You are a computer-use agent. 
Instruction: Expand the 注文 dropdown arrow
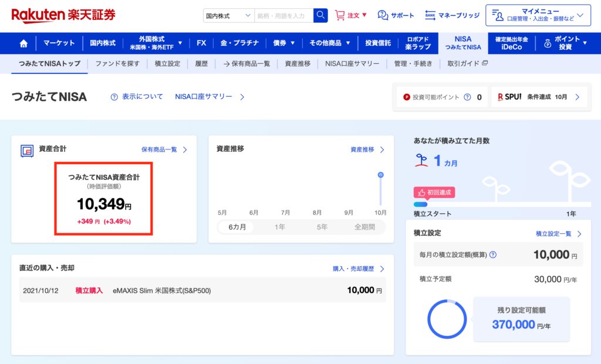click(364, 15)
